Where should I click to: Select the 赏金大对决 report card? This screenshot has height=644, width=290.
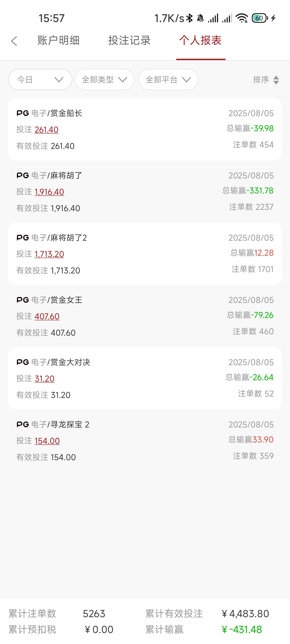145,378
